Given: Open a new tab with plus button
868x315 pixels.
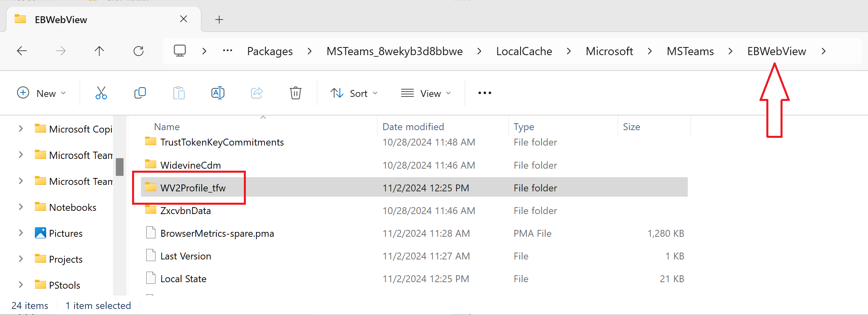Looking at the screenshot, I should [x=219, y=19].
